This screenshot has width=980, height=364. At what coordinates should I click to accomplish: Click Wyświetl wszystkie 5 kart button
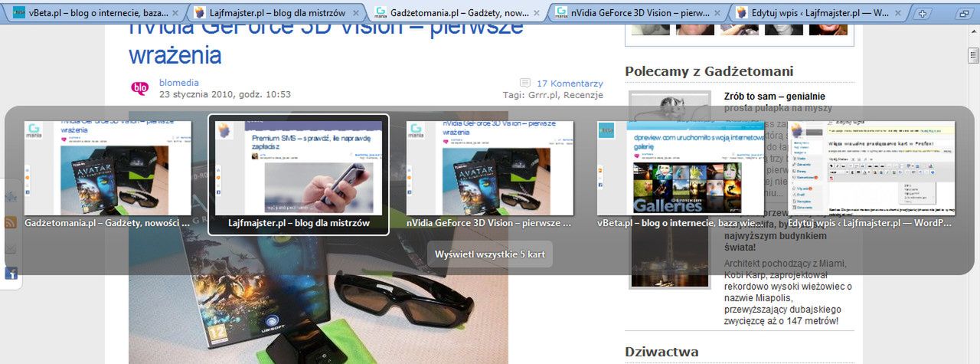coord(490,254)
